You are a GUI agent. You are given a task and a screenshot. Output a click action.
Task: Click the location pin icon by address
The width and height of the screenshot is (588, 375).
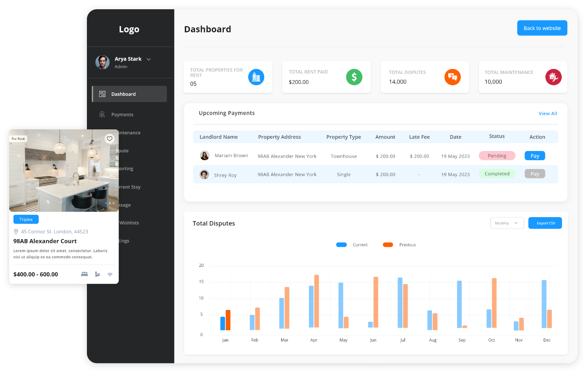pyautogui.click(x=16, y=231)
